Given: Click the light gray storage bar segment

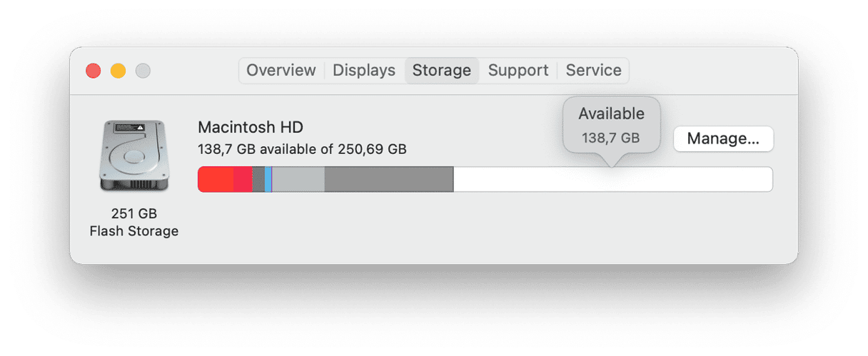Looking at the screenshot, I should click(298, 179).
